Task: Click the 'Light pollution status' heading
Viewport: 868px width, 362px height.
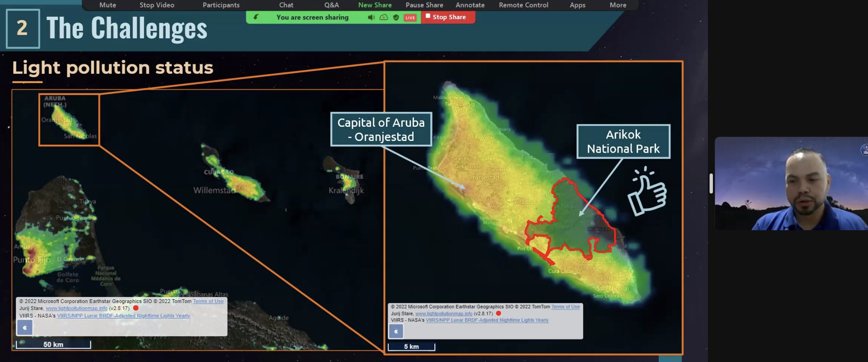Action: pos(113,68)
